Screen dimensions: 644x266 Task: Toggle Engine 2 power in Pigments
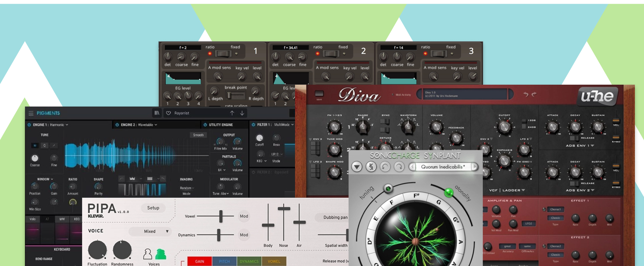(117, 125)
